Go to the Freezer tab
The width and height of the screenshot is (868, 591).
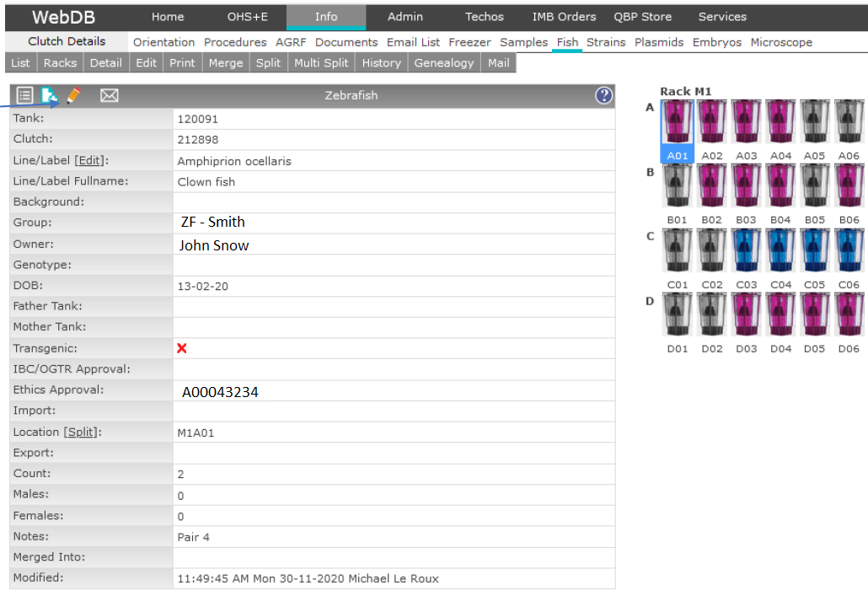(x=469, y=42)
